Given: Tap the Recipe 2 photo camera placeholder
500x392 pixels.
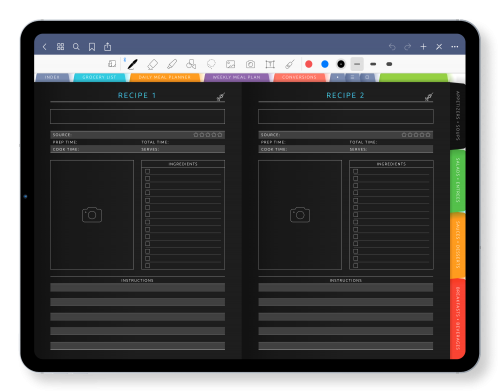Looking at the screenshot, I should 300,215.
